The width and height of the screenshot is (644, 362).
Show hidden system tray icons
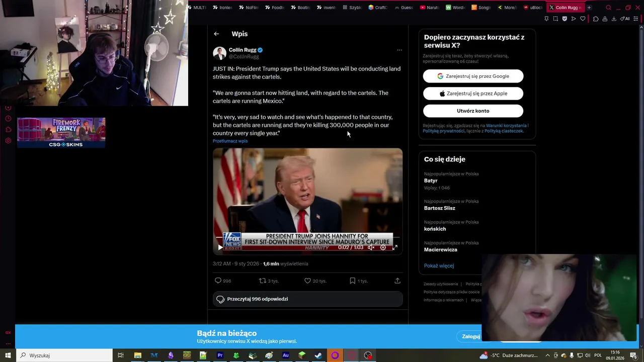(547, 355)
